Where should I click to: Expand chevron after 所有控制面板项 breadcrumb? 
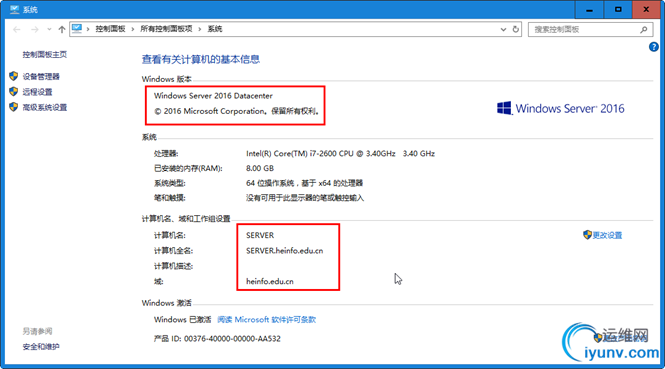tap(200, 29)
